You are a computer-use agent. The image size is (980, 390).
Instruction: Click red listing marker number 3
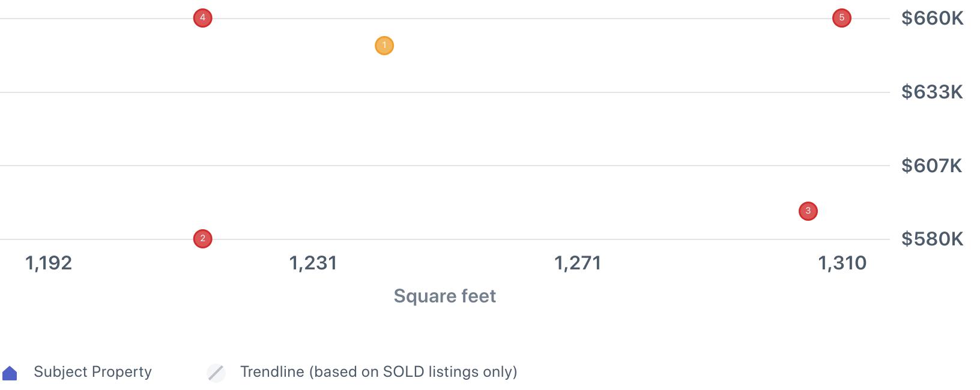[x=808, y=211]
